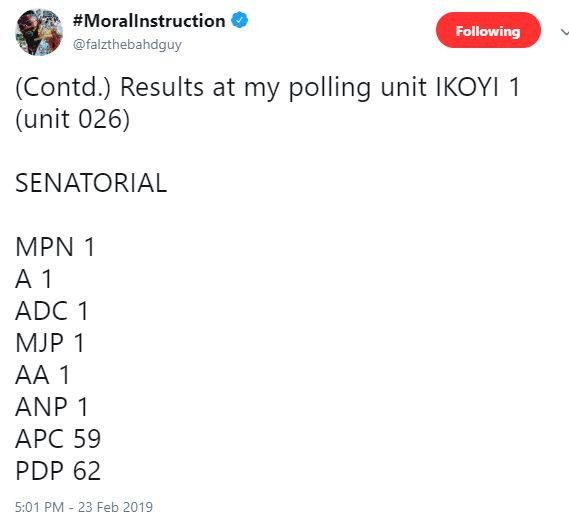Click the IKOYI 1 text
Viewport: 569px width, 526px height.
[x=478, y=87]
